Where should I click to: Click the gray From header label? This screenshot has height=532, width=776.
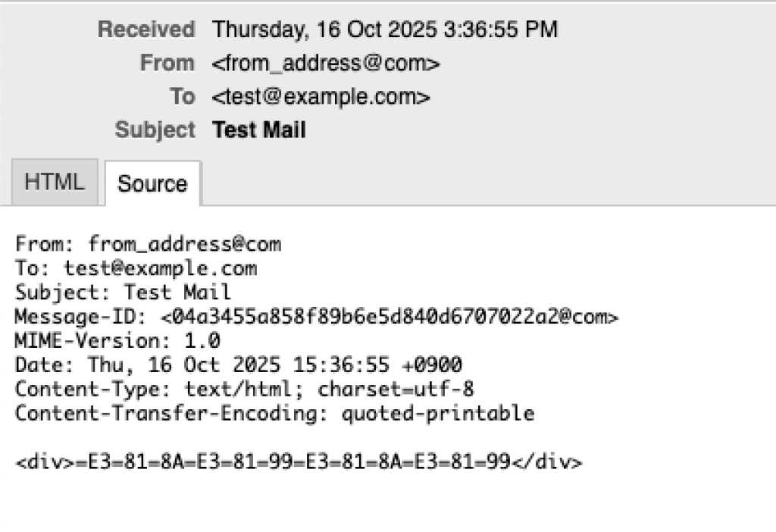click(167, 64)
